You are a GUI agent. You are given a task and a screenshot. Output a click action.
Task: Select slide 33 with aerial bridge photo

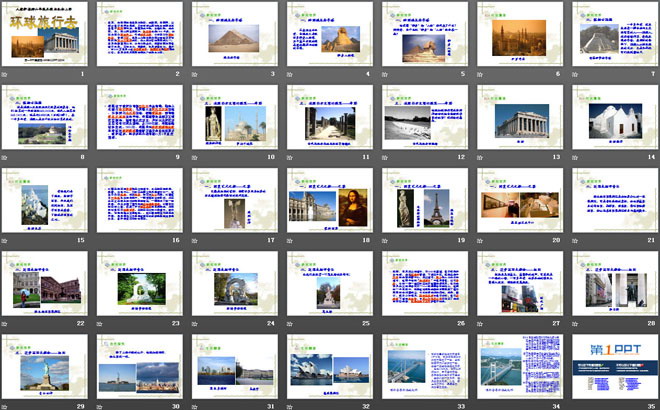(425, 367)
